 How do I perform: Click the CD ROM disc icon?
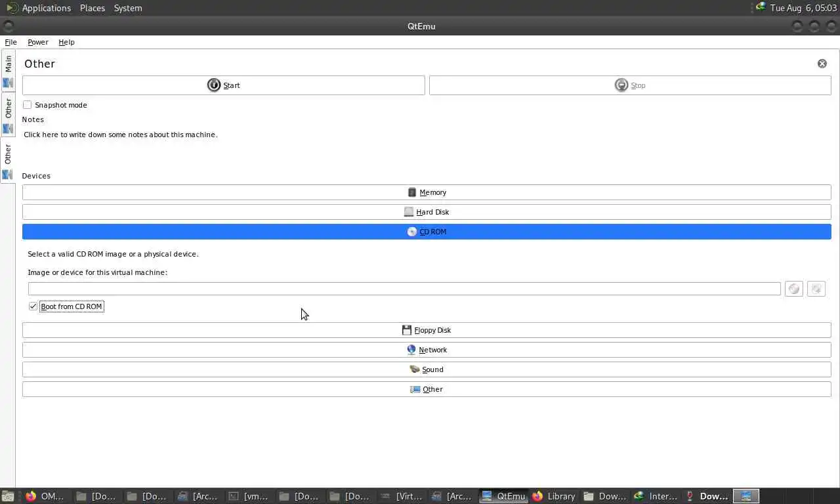(412, 232)
